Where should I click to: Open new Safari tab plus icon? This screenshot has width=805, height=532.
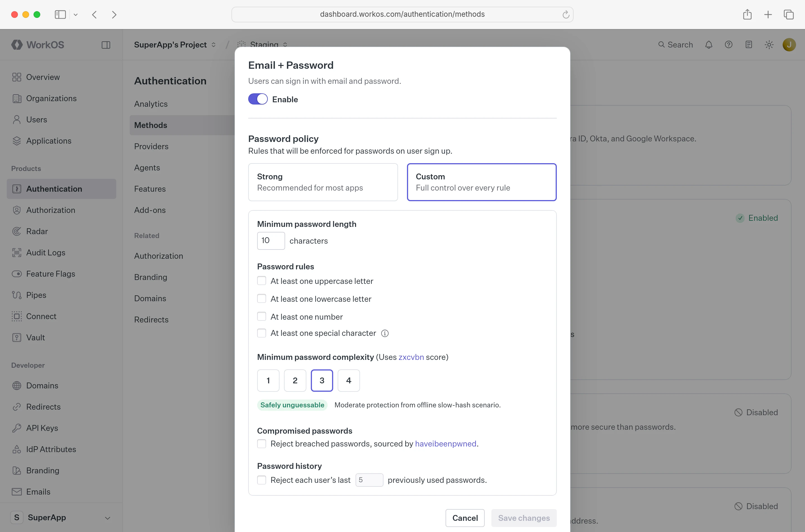(x=768, y=15)
